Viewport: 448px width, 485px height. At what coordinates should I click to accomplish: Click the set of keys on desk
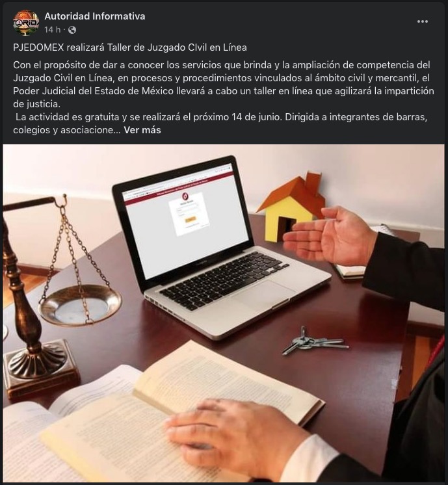(x=314, y=341)
